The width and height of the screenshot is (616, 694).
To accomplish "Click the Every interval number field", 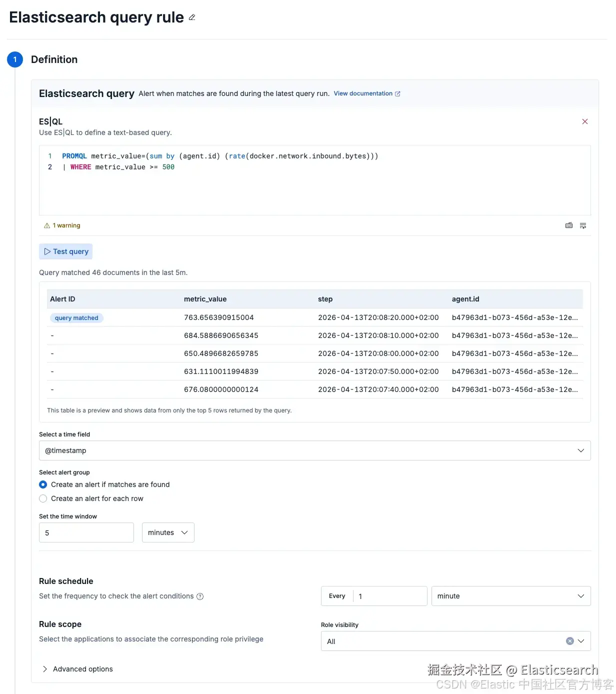I will point(390,596).
